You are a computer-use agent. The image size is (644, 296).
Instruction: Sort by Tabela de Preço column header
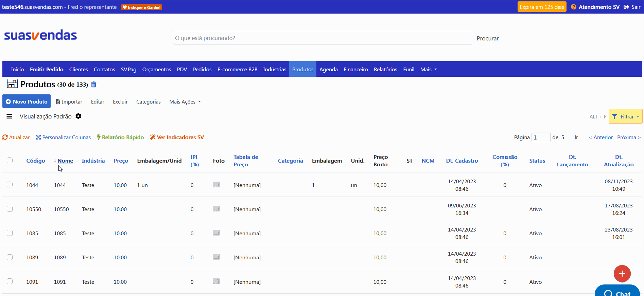click(x=246, y=161)
